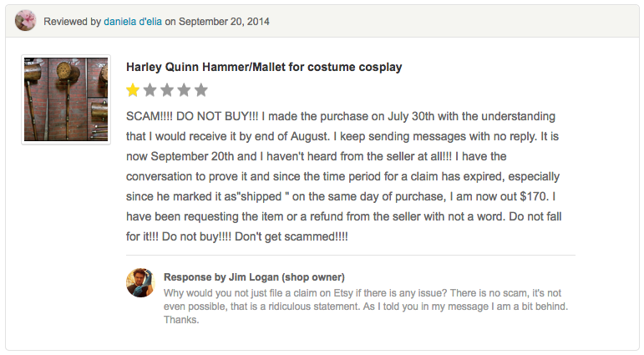Click the "Thanks." line in owner response
The width and height of the screenshot is (644, 355).
click(x=181, y=320)
